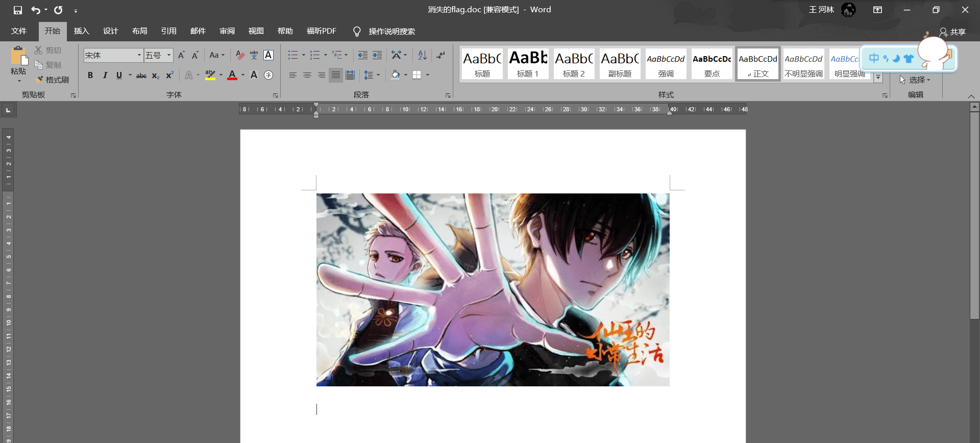Apply paragraph shading fill color
This screenshot has height=443, width=980.
[x=396, y=75]
